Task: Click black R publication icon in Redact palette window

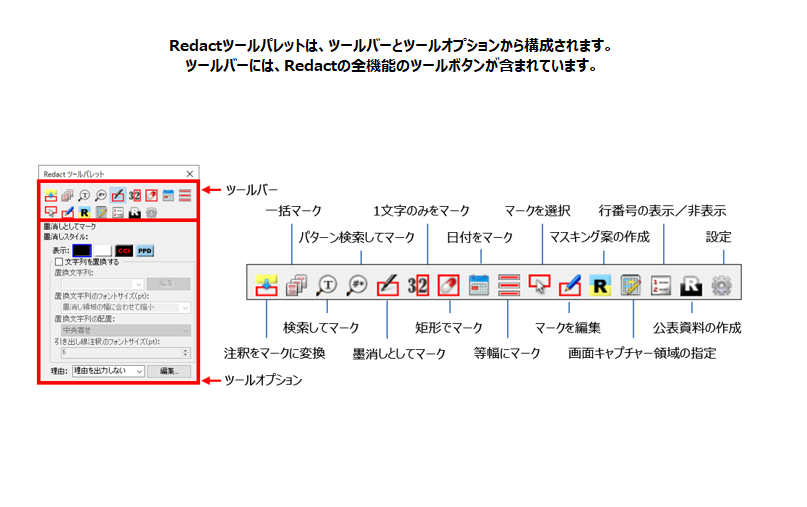Action: click(x=134, y=212)
